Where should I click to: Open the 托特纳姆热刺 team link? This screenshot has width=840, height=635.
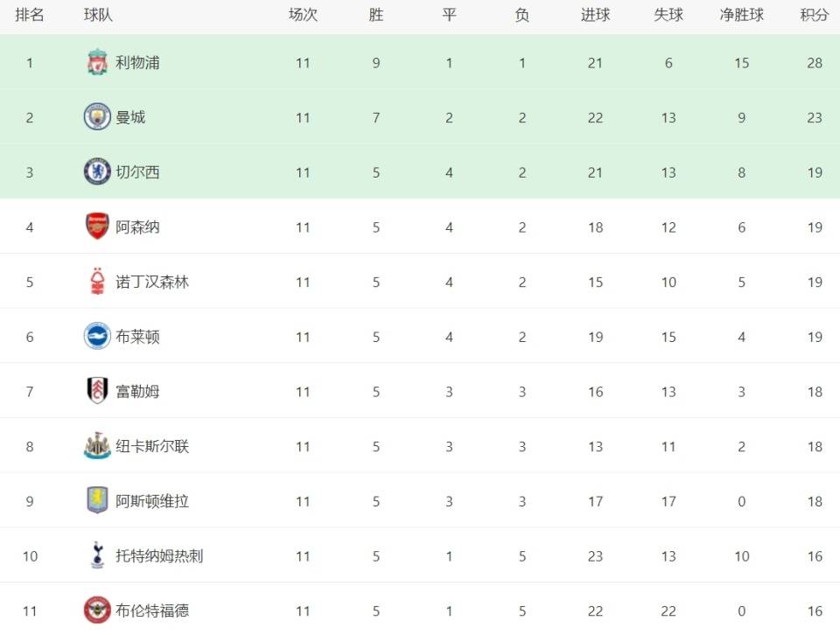(159, 555)
